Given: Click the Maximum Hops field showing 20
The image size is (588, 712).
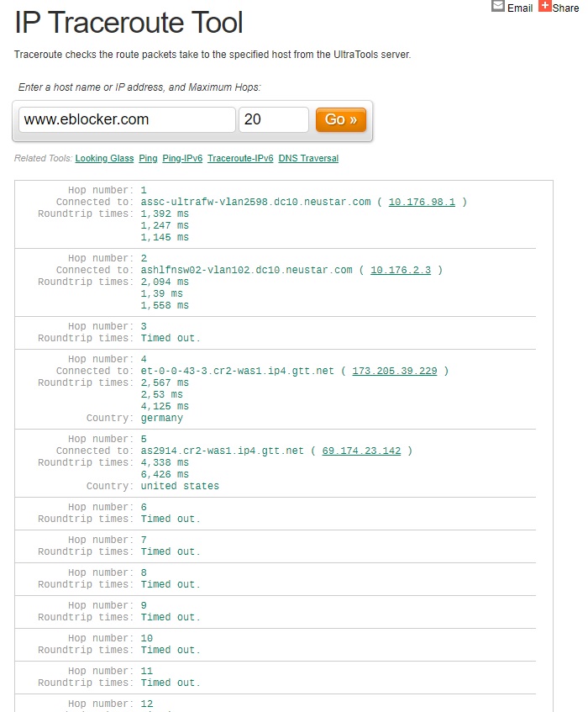Looking at the screenshot, I should tap(274, 119).
